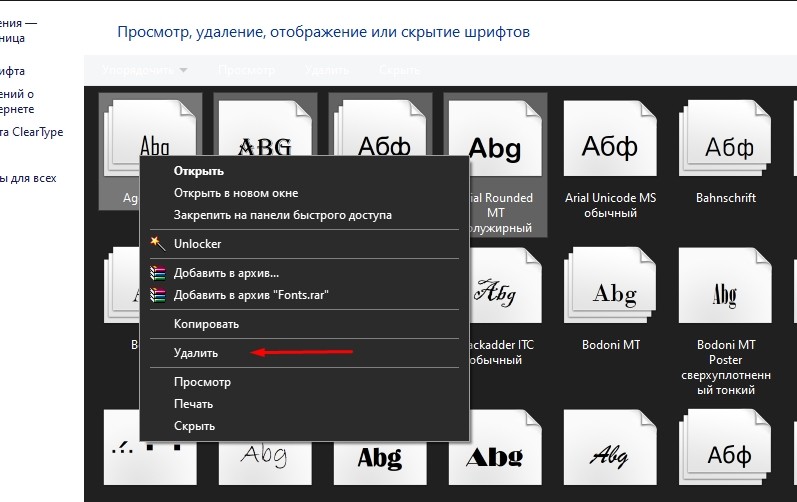Select the Arial Rounded MT font thumbnail
Viewport: 797px width, 502px height.
[x=496, y=138]
